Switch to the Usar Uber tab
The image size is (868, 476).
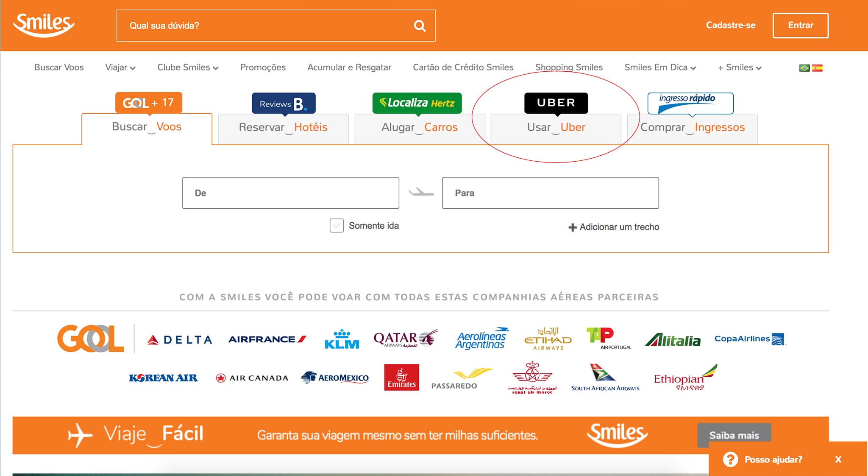coord(556,129)
